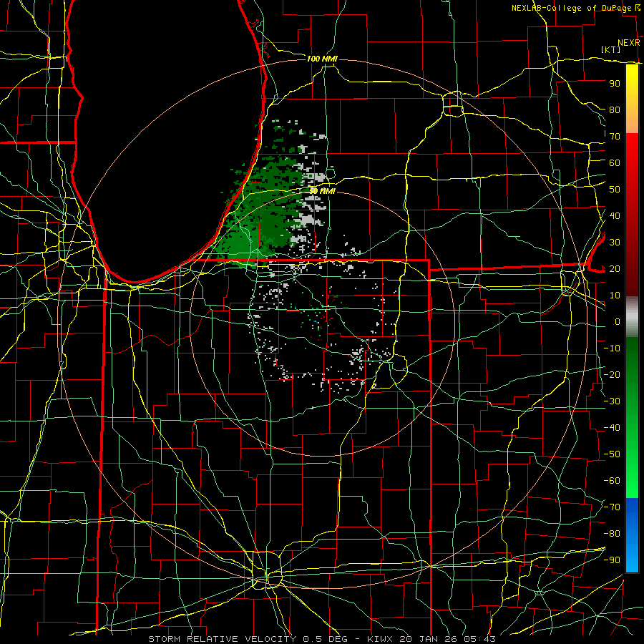This screenshot has width=644, height=644.
Task: Click the Storm Relative Velocity caption at bottom
Action: [x=321, y=639]
